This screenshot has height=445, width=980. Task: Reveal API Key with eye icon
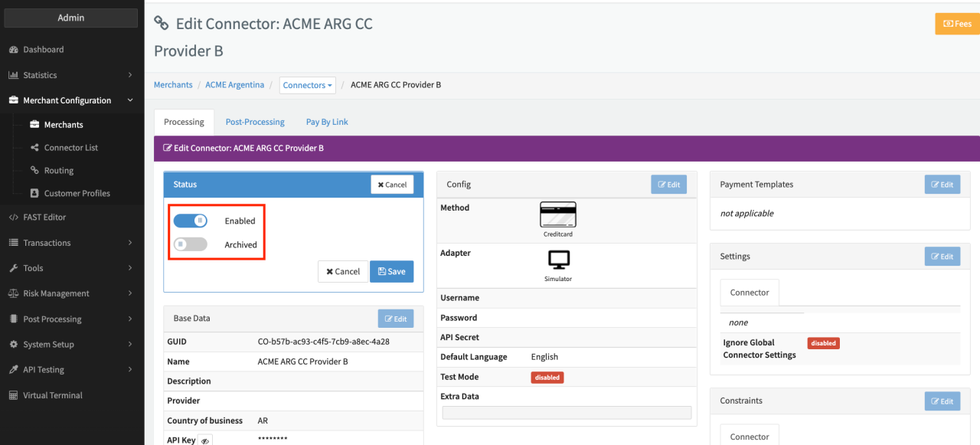click(x=205, y=440)
